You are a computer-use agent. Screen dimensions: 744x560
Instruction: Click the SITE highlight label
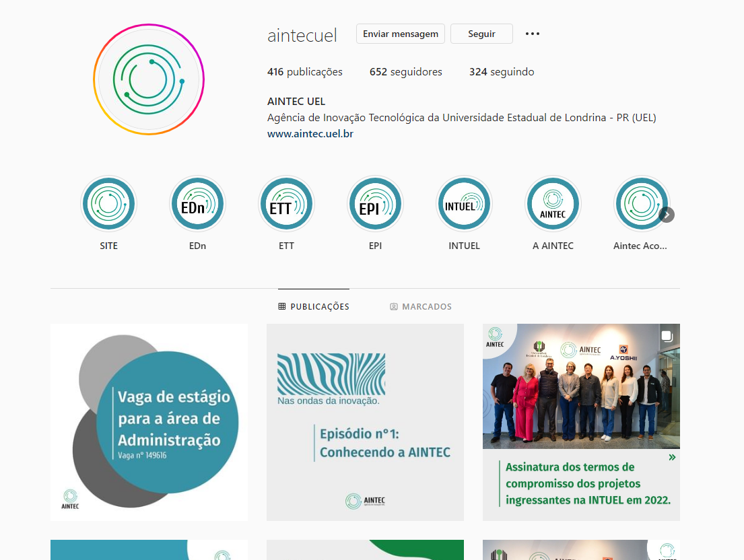108,246
